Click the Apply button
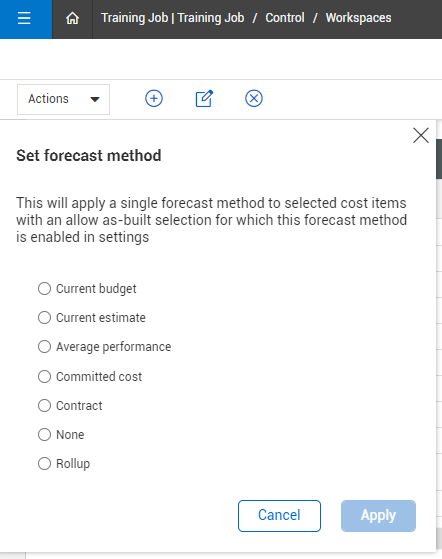This screenshot has height=559, width=442. pyautogui.click(x=378, y=516)
